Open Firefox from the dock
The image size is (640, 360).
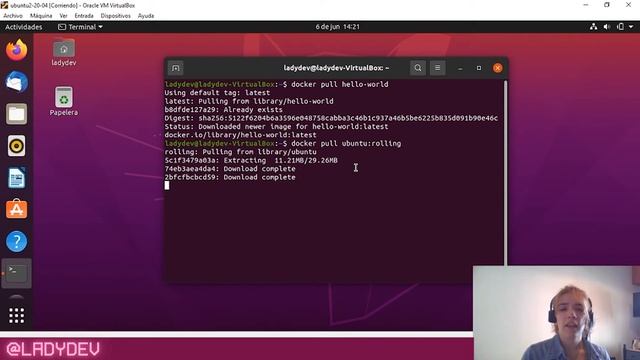coord(16,50)
